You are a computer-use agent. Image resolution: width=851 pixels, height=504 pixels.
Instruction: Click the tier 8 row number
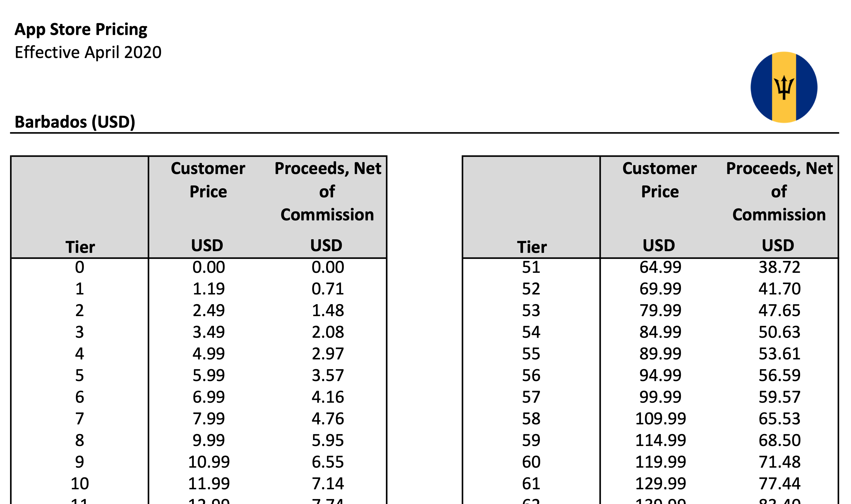pos(79,440)
